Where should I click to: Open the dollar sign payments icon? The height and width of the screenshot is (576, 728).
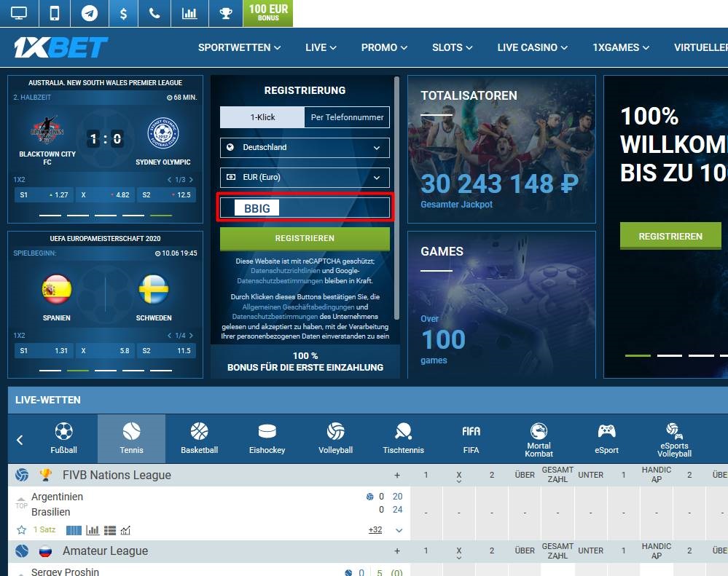click(x=123, y=13)
